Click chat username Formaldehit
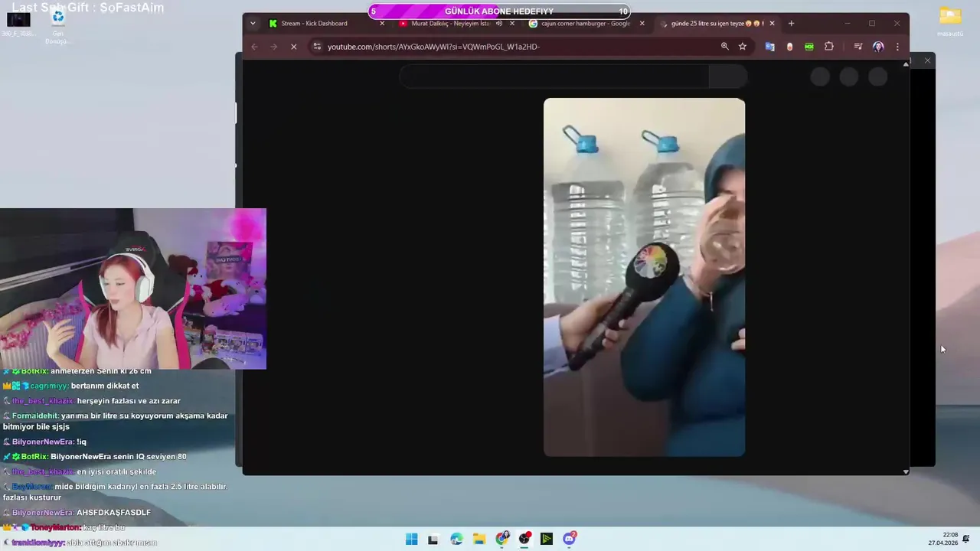This screenshot has height=551, width=980. [35, 416]
